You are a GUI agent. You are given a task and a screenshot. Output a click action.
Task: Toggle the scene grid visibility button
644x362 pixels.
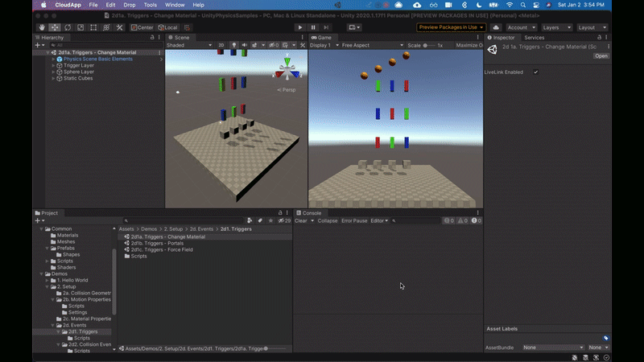pyautogui.click(x=285, y=45)
